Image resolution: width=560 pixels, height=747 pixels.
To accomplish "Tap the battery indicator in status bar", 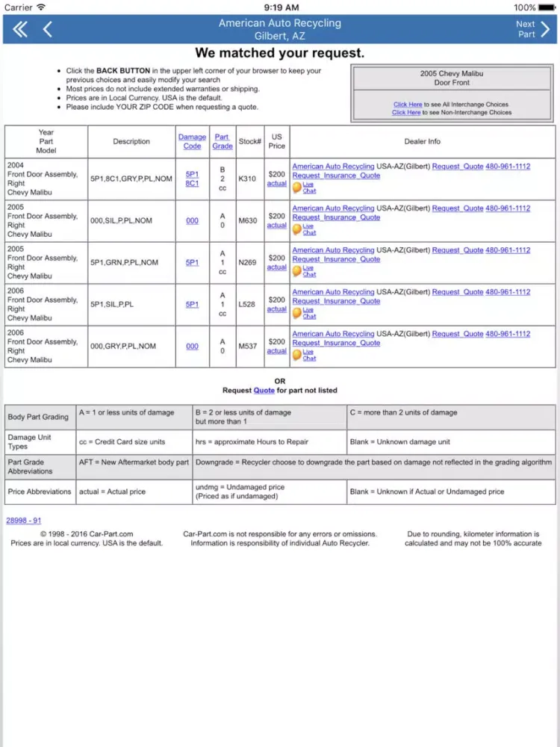I will click(547, 7).
